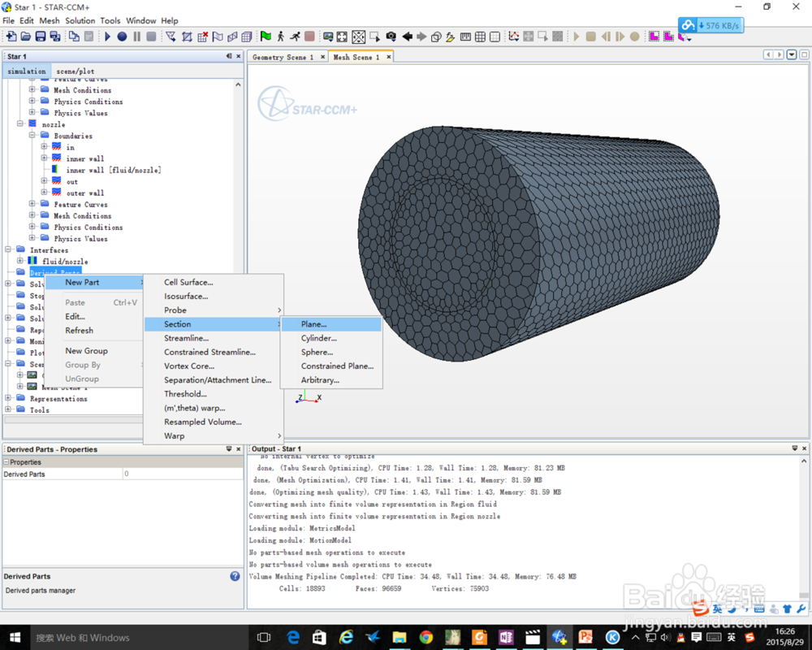
Task: Select Streamline... from New Part menu
Action: 214,338
